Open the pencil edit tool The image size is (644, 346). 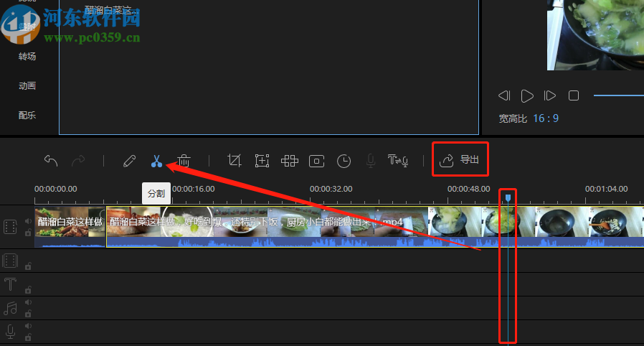coord(129,161)
